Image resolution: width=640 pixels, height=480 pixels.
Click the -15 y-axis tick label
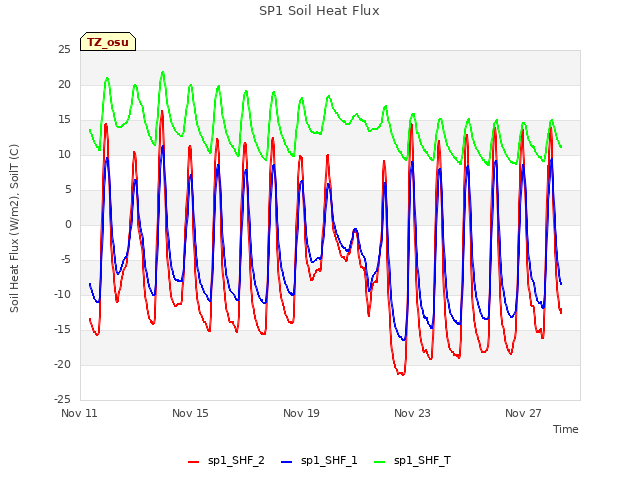coord(62,329)
